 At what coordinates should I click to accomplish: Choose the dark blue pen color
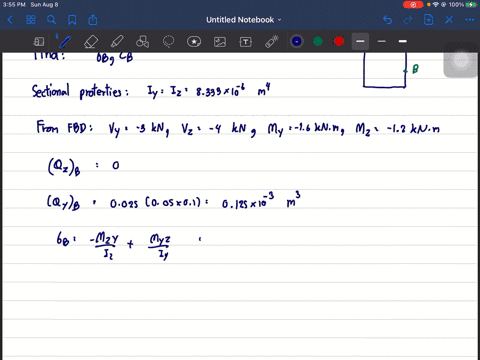pos(297,41)
